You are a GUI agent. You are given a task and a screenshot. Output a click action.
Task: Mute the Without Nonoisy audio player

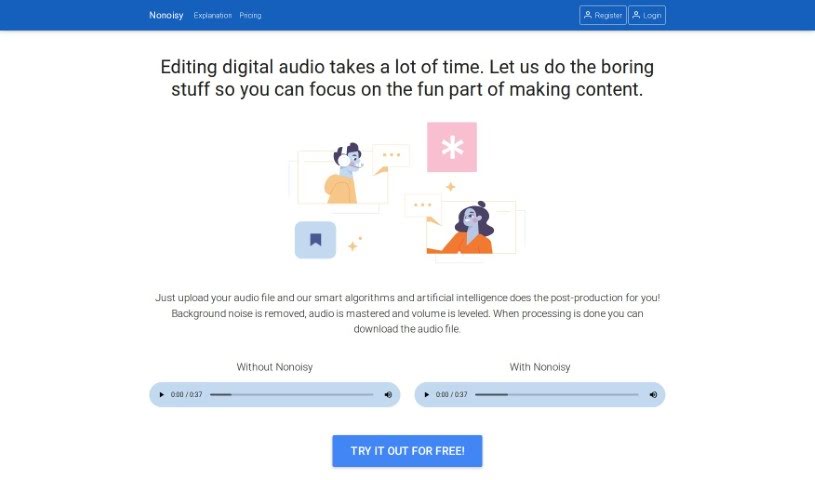(388, 395)
